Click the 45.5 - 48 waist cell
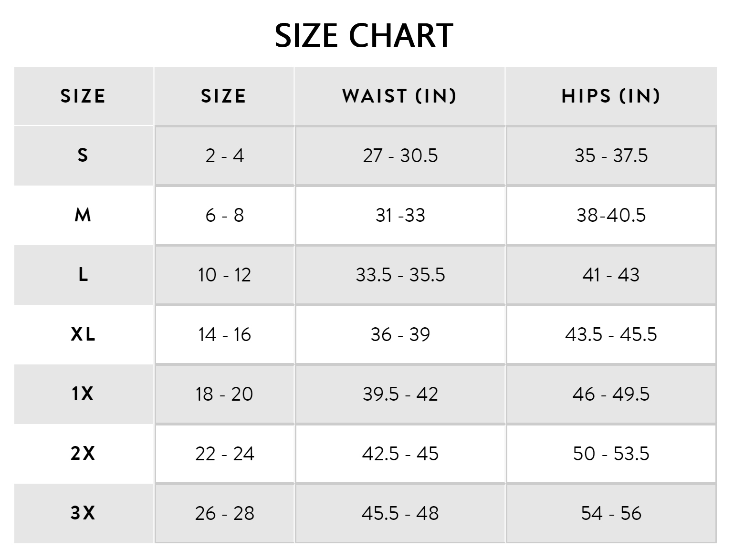734x560 pixels. [400, 513]
